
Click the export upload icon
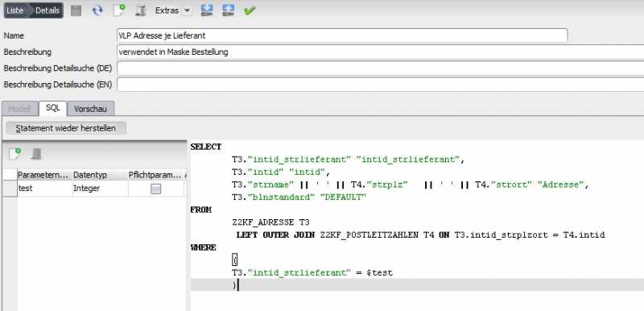[x=229, y=10]
